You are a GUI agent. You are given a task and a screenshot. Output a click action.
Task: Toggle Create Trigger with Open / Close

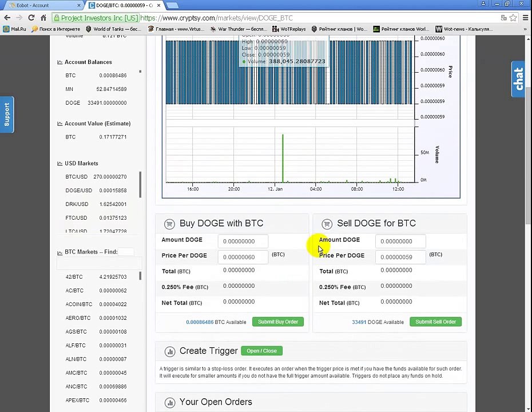click(x=261, y=351)
